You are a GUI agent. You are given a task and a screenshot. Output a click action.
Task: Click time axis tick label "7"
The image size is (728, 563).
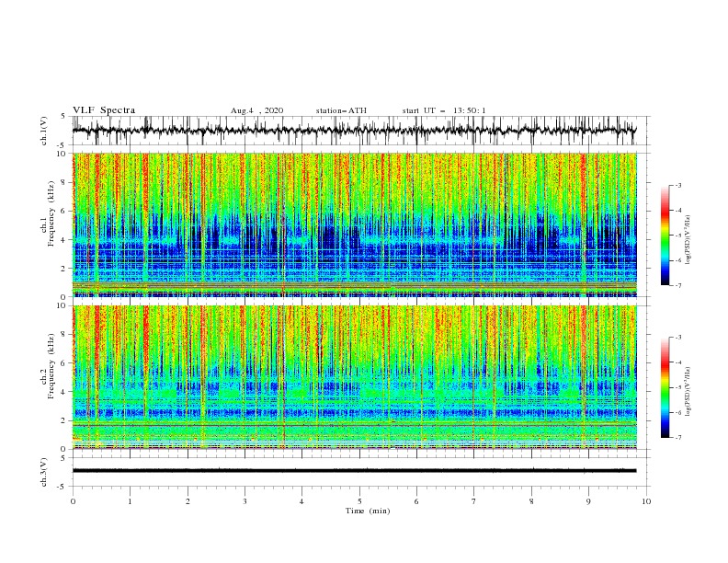[x=474, y=501]
